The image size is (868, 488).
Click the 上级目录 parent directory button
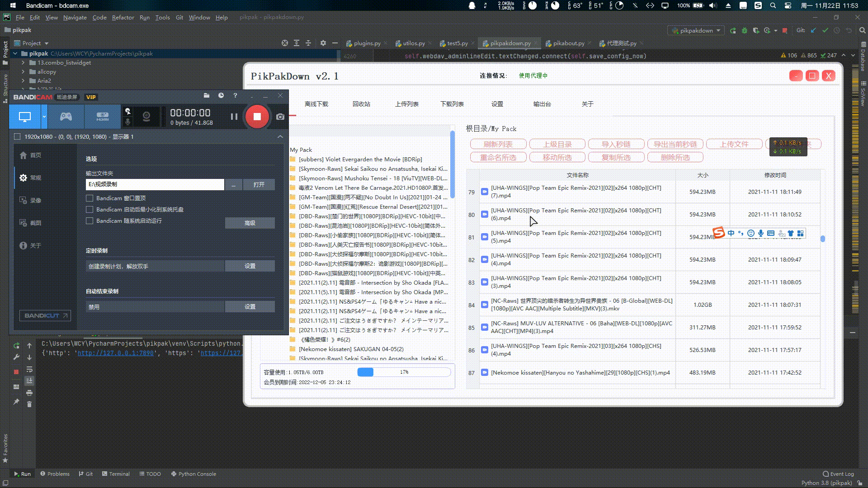557,144
